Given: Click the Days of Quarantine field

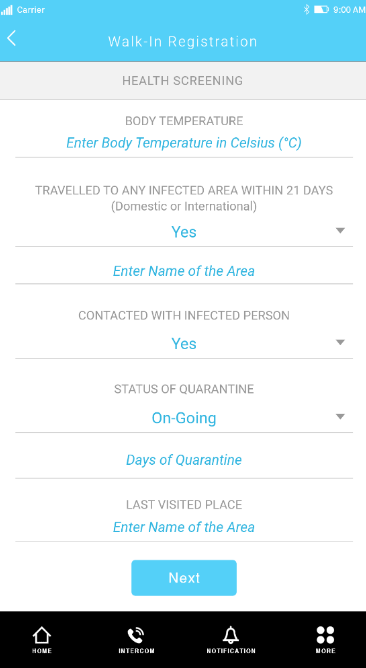Looking at the screenshot, I should [184, 460].
